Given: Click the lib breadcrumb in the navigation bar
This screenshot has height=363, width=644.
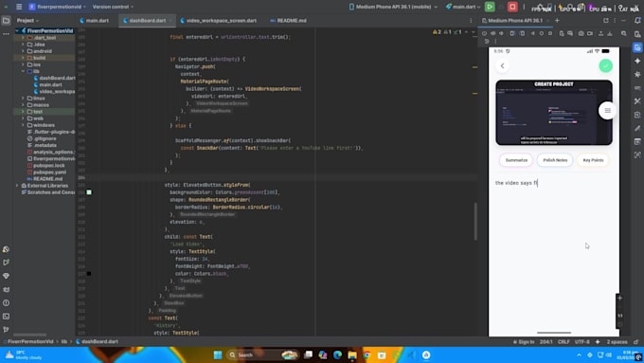Looking at the screenshot, I should click(64, 341).
